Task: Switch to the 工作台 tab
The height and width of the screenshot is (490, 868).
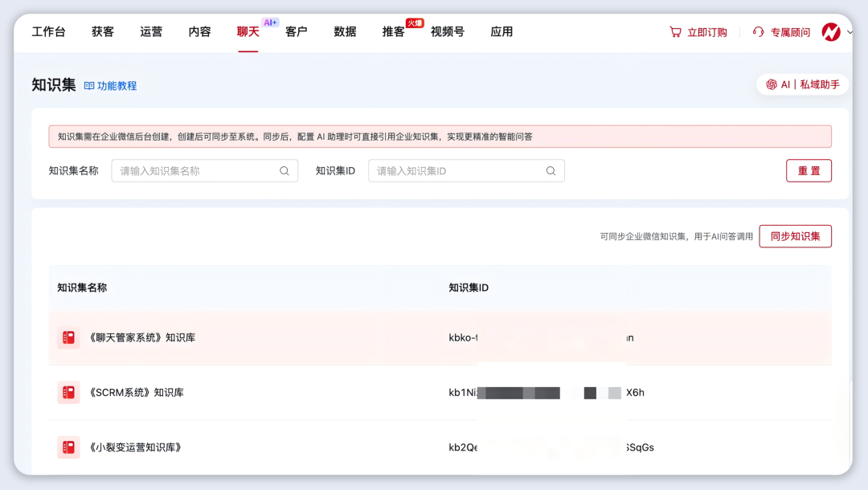Action: coord(48,31)
